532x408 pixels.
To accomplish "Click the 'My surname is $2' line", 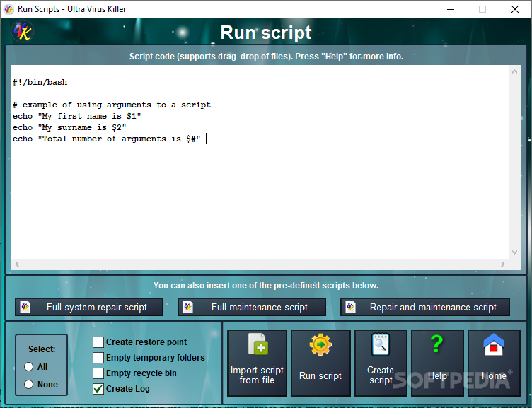I will click(x=69, y=127).
